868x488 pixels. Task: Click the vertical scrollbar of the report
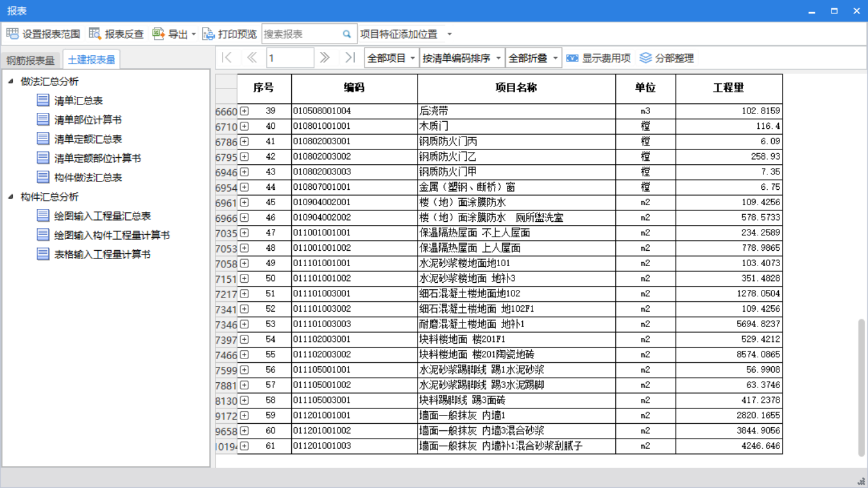pyautogui.click(x=861, y=387)
